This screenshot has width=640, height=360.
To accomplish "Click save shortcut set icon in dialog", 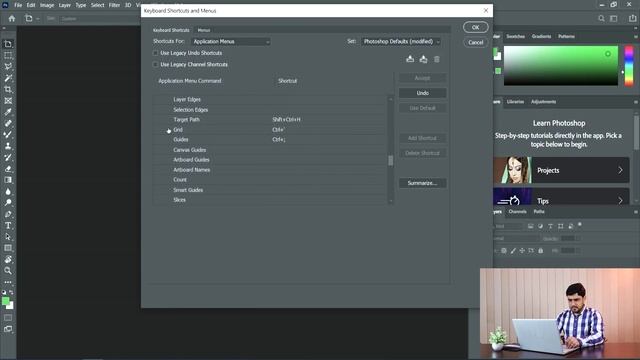I will coord(410,59).
